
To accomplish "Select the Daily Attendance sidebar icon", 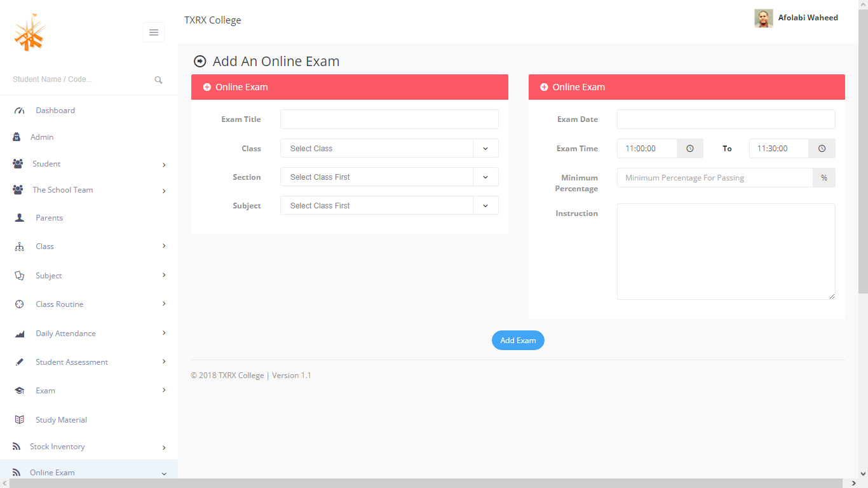I will click(18, 333).
